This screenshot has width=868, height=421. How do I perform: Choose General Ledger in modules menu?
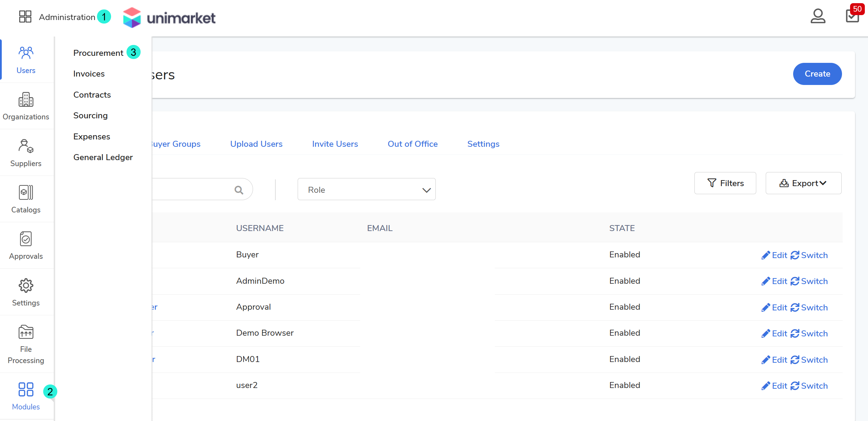(103, 157)
